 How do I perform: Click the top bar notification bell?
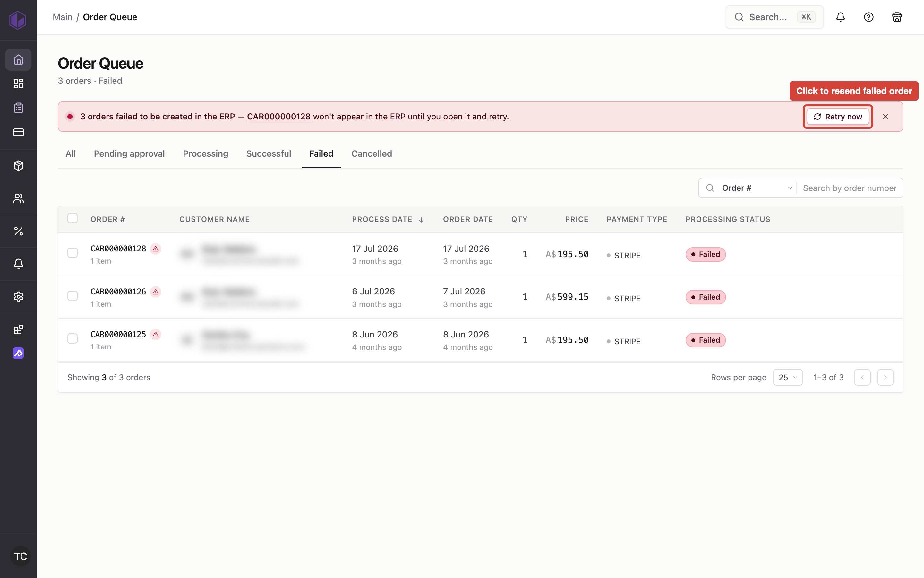click(x=840, y=17)
